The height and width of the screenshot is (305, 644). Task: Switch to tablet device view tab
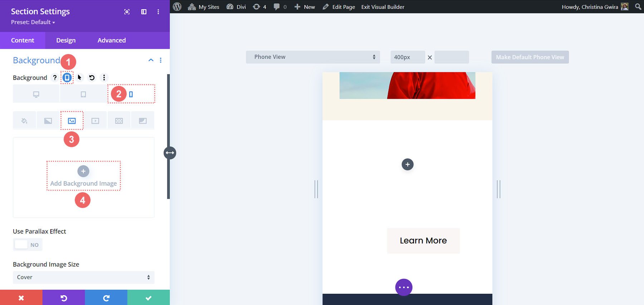(83, 95)
